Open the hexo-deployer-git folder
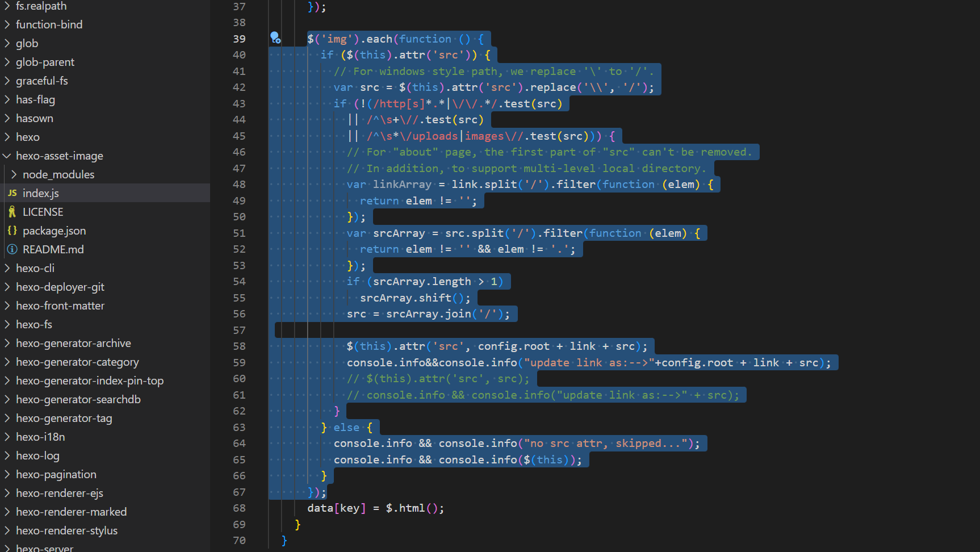Viewport: 980px width, 552px height. (x=60, y=287)
